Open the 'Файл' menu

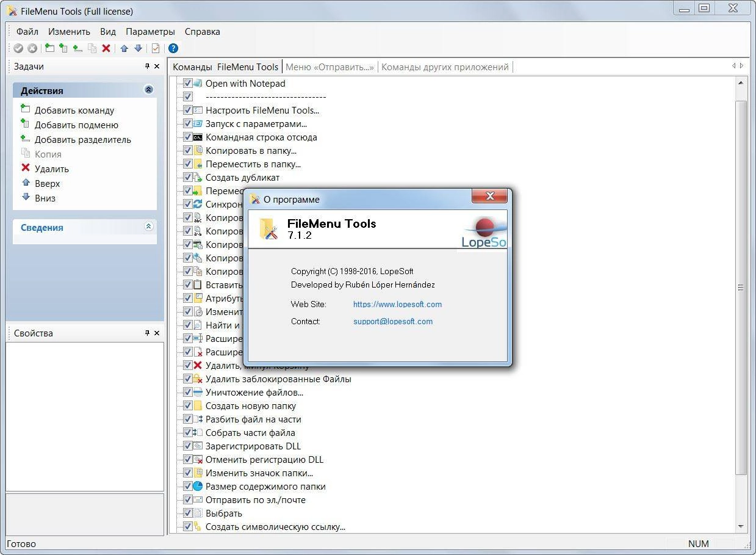[x=27, y=32]
